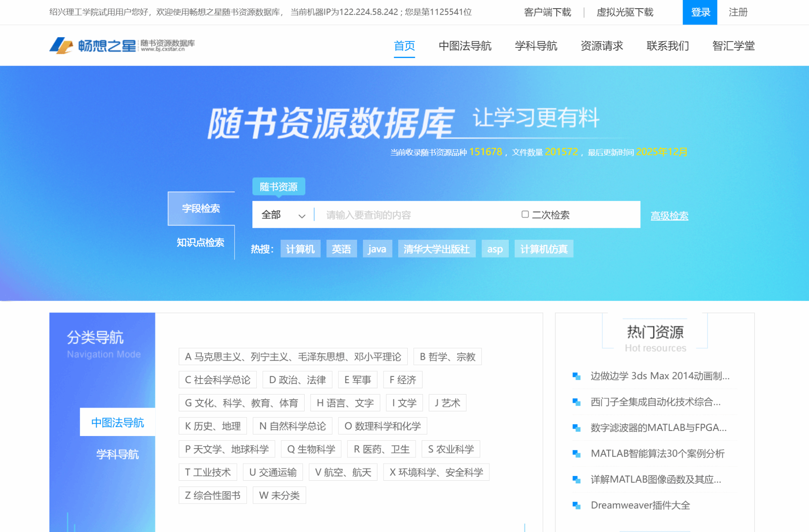The image size is (809, 532).
Task: Open 智汇学堂 in the top navigation
Action: coord(733,46)
